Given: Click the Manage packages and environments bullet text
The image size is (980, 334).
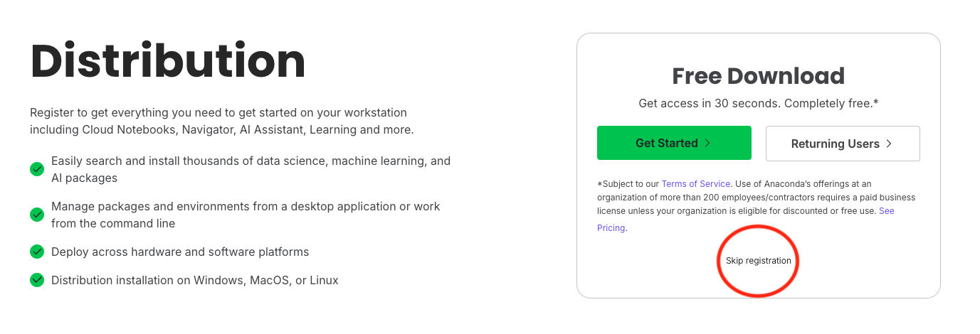Looking at the screenshot, I should pos(246,215).
